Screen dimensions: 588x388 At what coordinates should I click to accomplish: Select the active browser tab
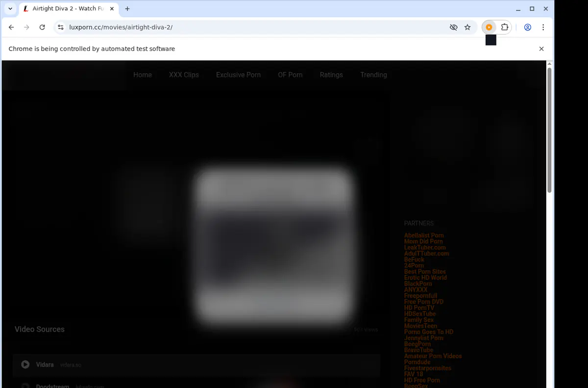(x=69, y=9)
